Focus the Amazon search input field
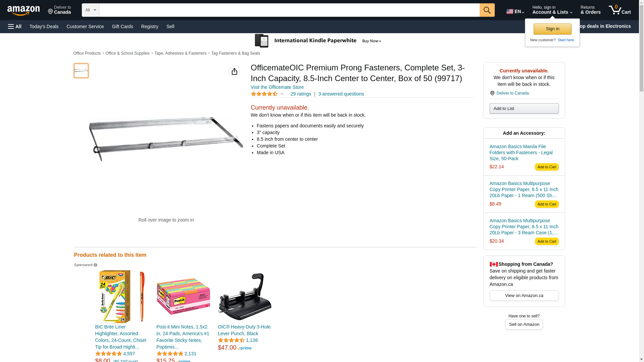644x362 pixels. pyautogui.click(x=289, y=10)
